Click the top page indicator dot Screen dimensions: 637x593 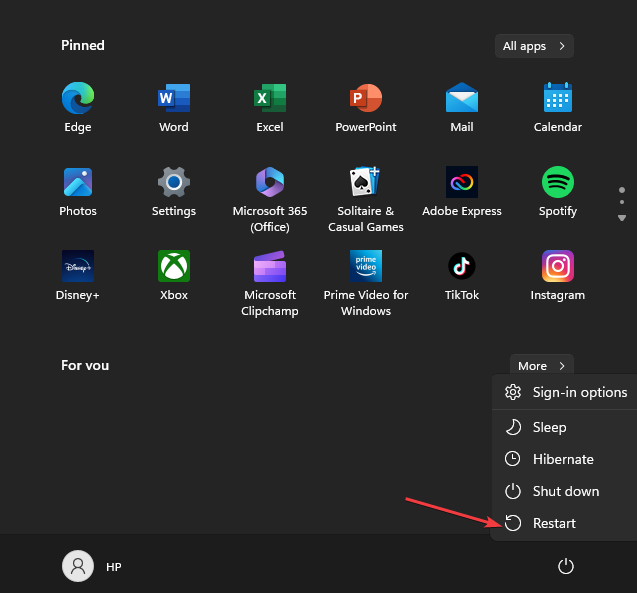tap(622, 190)
